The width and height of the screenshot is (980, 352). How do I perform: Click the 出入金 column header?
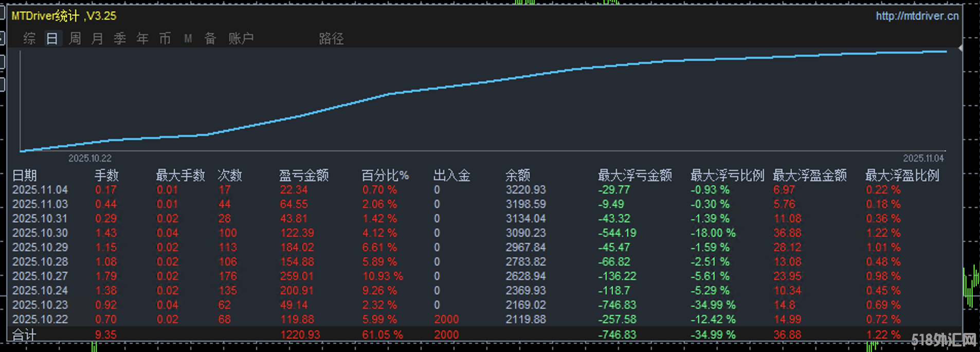pos(452,175)
